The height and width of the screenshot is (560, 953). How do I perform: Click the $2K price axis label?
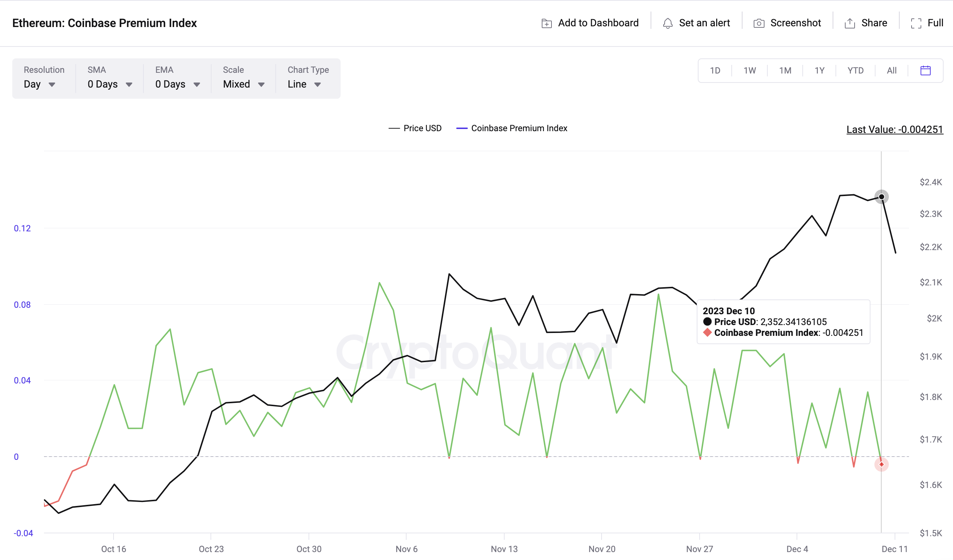point(935,319)
